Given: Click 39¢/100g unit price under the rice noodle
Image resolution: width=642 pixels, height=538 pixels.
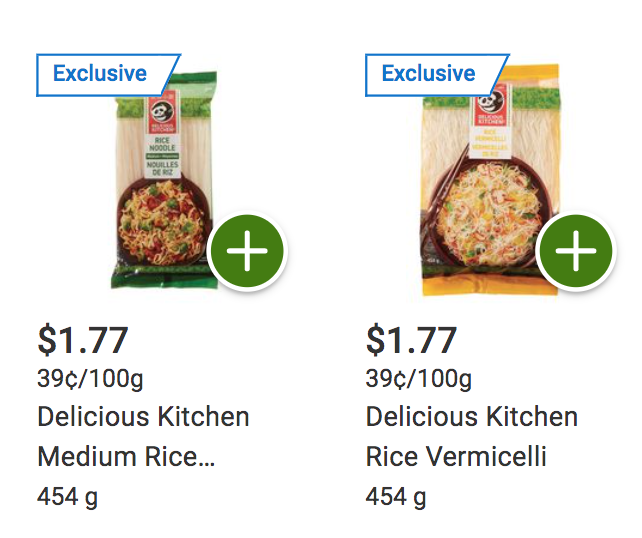Looking at the screenshot, I should (x=90, y=379).
